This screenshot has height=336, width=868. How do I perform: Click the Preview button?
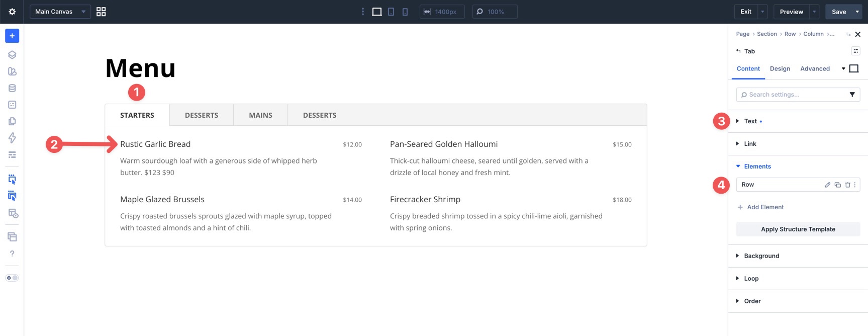791,12
